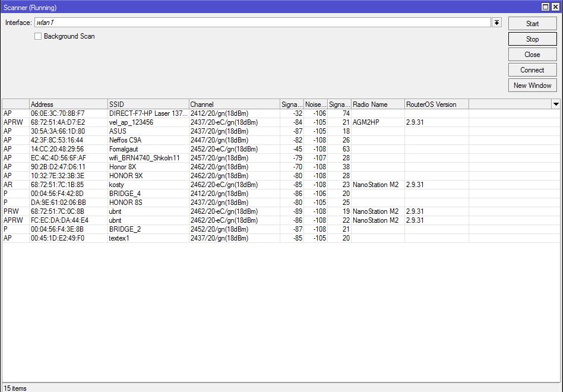The image size is (563, 392).
Task: Click the Connect button
Action: (533, 70)
